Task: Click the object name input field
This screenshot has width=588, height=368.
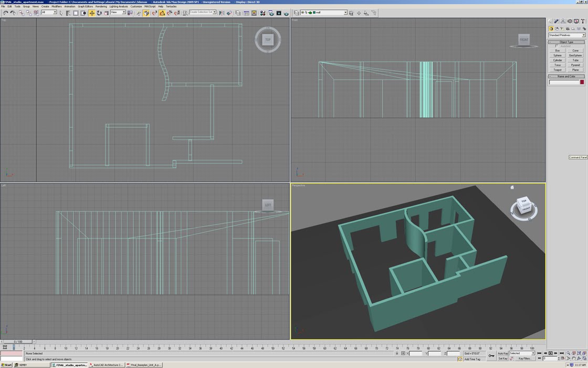Action: tap(564, 82)
